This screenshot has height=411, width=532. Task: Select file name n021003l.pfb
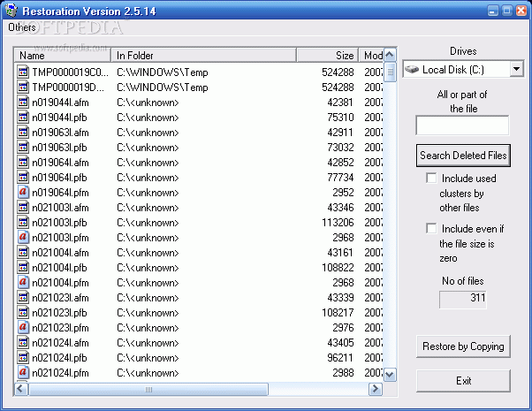tap(59, 223)
